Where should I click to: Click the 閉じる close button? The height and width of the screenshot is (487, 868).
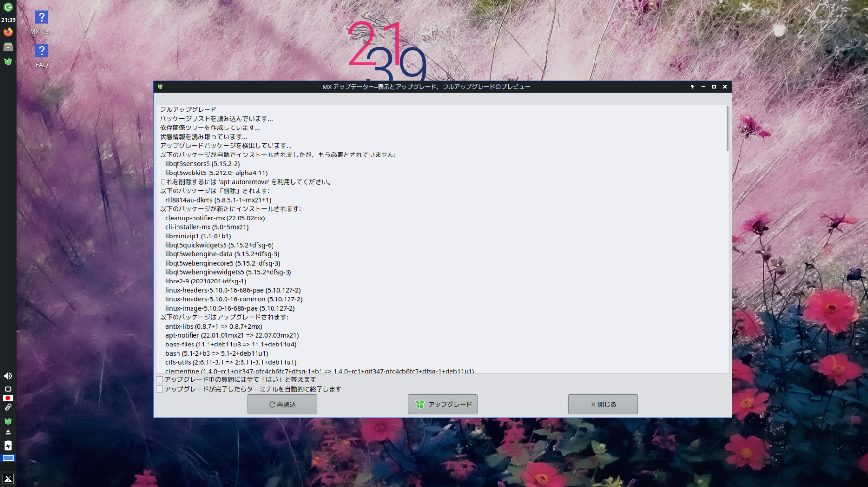point(603,404)
